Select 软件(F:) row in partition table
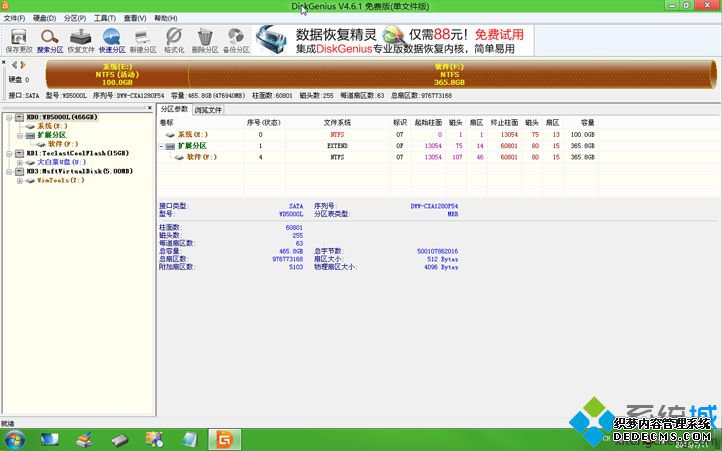 (378, 157)
